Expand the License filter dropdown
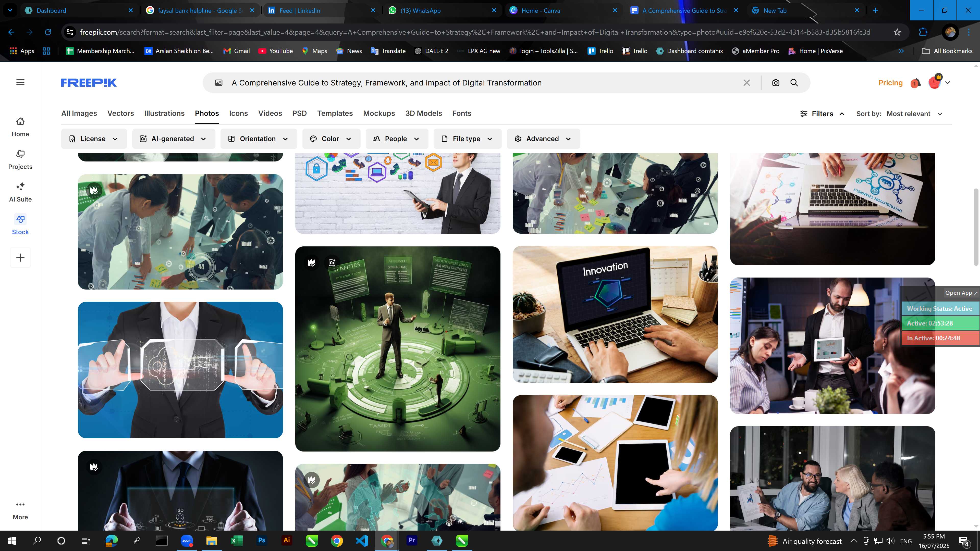 (94, 139)
